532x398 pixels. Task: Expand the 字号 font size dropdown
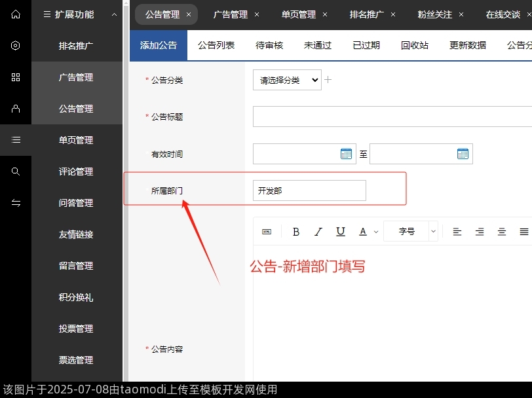coord(411,232)
